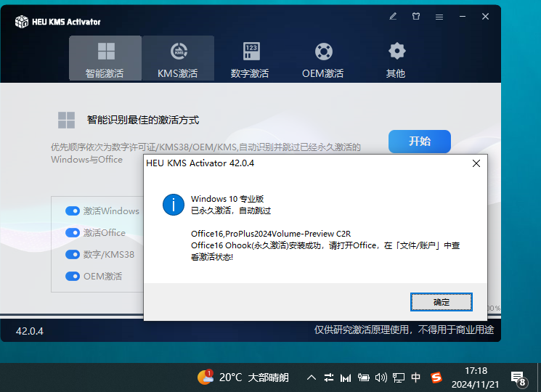This screenshot has width=541, height=392.
Task: Toggle the OEM激活 switch
Action: coord(73,276)
